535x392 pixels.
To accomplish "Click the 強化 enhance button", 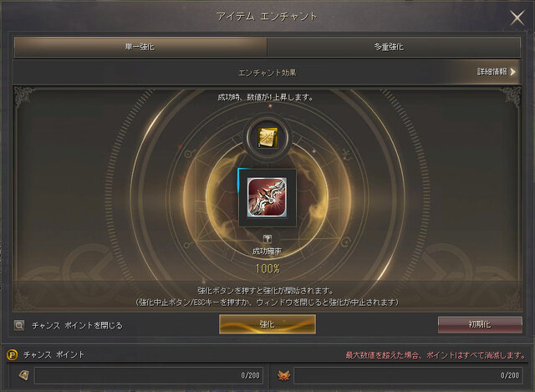I will (x=267, y=324).
